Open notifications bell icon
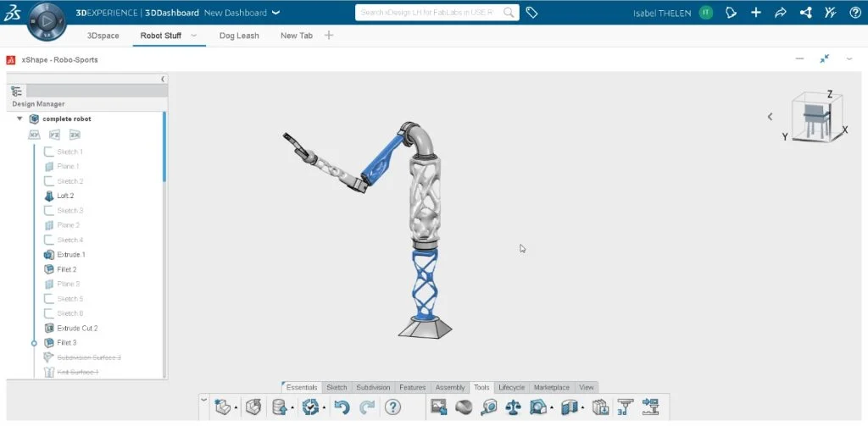Screen dimensions: 868x426 (732, 13)
